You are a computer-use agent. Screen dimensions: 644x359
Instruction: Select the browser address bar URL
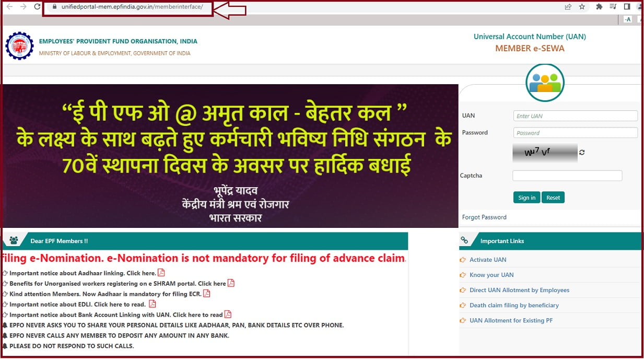click(132, 7)
